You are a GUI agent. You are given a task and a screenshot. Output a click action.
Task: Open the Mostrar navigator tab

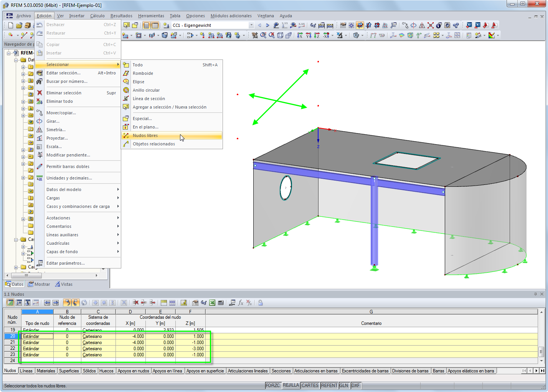(x=39, y=284)
